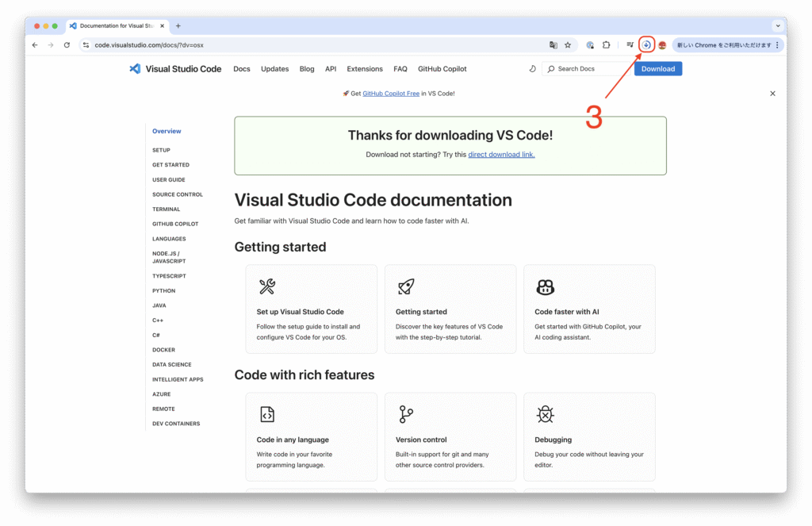Image resolution: width=812 pixels, height=526 pixels.
Task: Expand the LANGUAGES sidebar section
Action: coord(170,239)
